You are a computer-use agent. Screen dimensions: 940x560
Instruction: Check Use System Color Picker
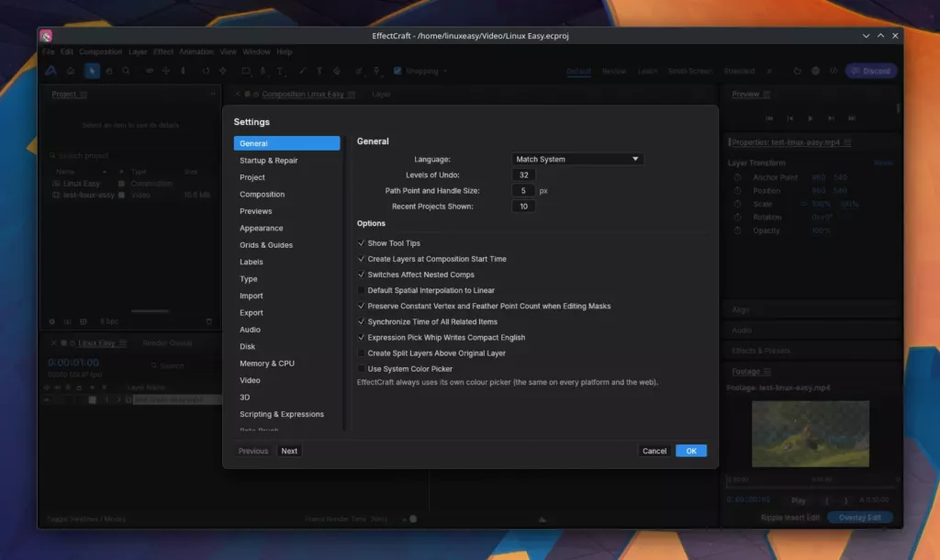tap(361, 369)
